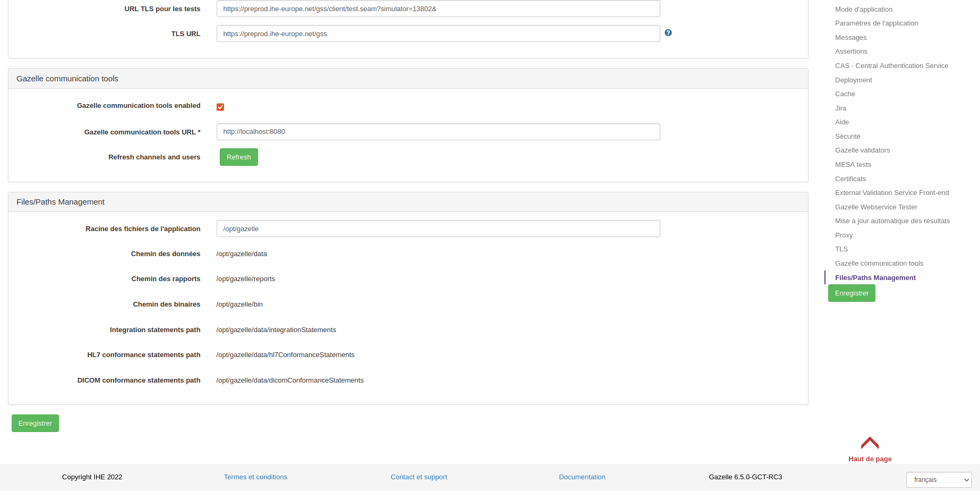The width and height of the screenshot is (980, 491).
Task: Navigate to Sécurité in the sidebar
Action: tap(847, 137)
